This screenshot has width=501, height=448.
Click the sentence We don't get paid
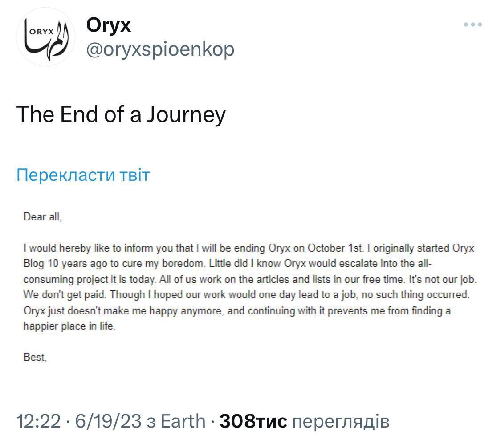coord(65,295)
